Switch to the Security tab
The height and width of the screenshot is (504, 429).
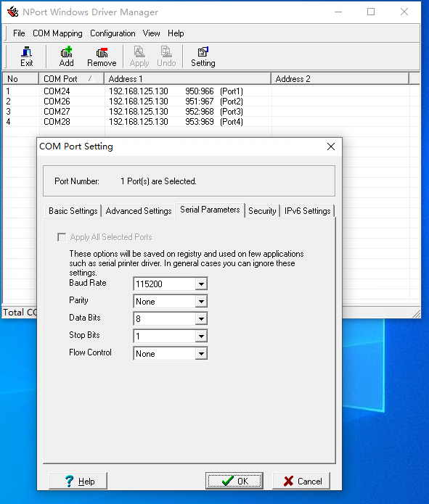coord(262,211)
